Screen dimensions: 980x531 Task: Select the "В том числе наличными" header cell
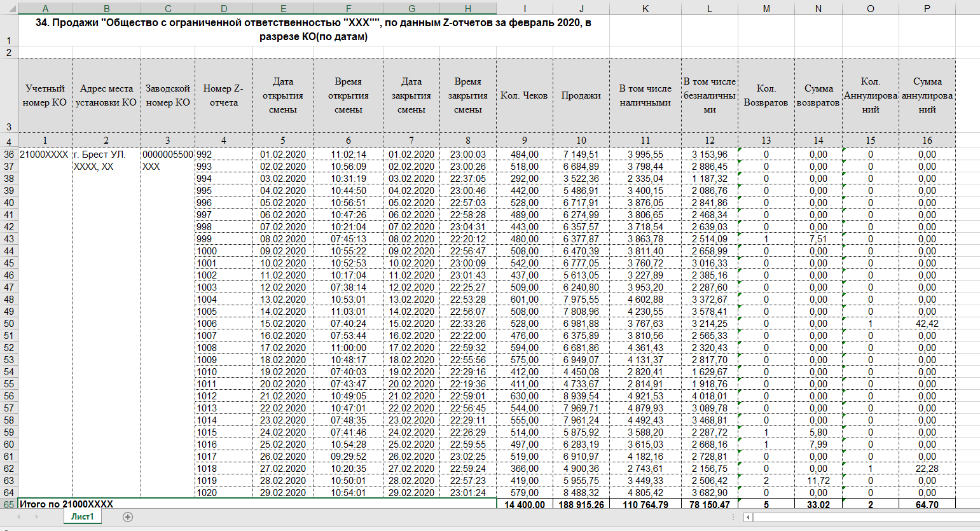[645, 95]
